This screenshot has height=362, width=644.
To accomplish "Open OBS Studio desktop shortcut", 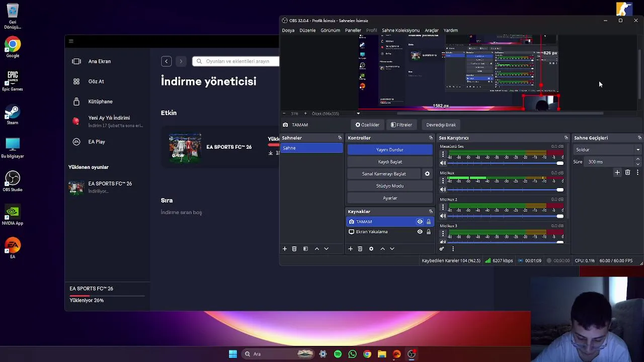I will point(13,182).
